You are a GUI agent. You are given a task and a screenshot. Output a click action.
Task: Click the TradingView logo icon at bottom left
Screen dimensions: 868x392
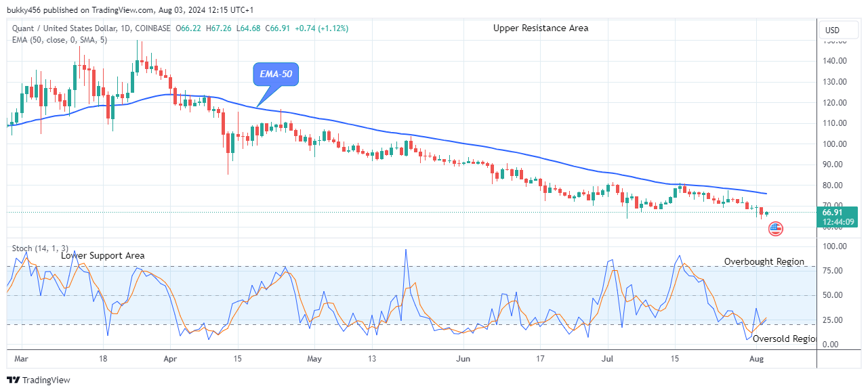tap(13, 380)
